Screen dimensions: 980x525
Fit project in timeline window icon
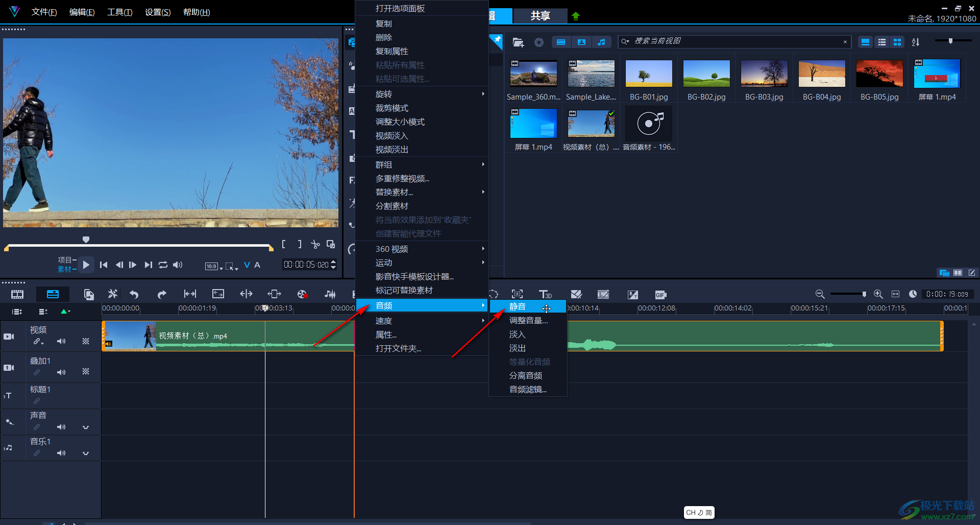click(895, 294)
